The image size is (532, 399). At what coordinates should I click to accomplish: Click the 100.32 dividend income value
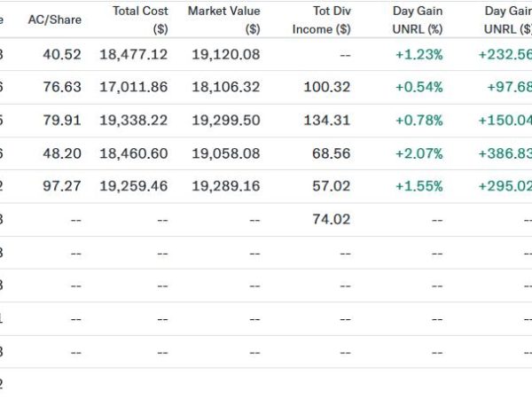point(326,87)
